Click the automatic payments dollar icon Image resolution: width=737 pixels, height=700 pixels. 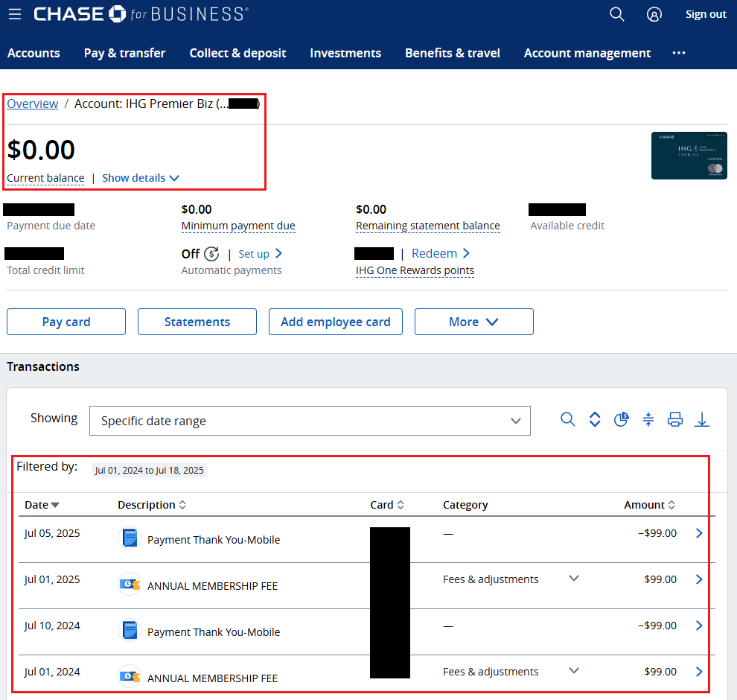click(211, 254)
